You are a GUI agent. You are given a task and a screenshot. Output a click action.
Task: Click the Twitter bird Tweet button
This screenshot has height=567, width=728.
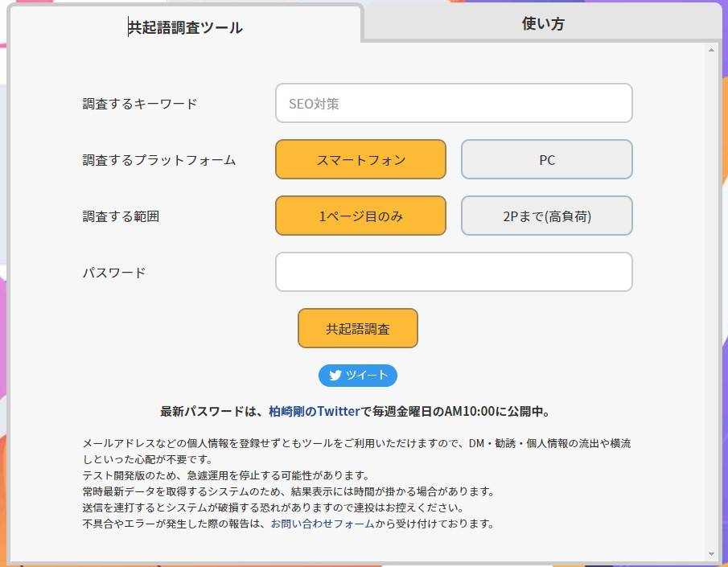coord(358,376)
